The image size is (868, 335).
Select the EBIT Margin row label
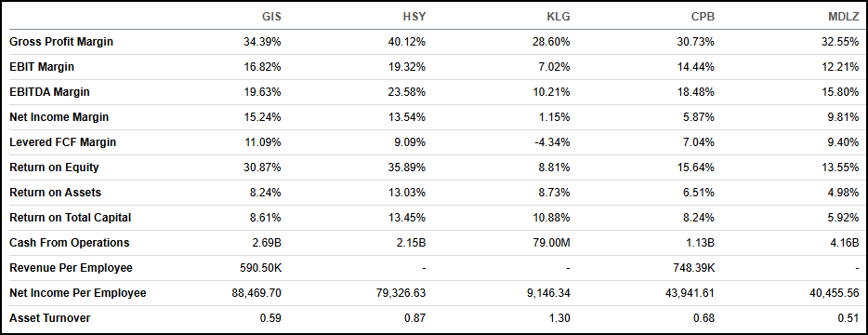click(x=42, y=67)
